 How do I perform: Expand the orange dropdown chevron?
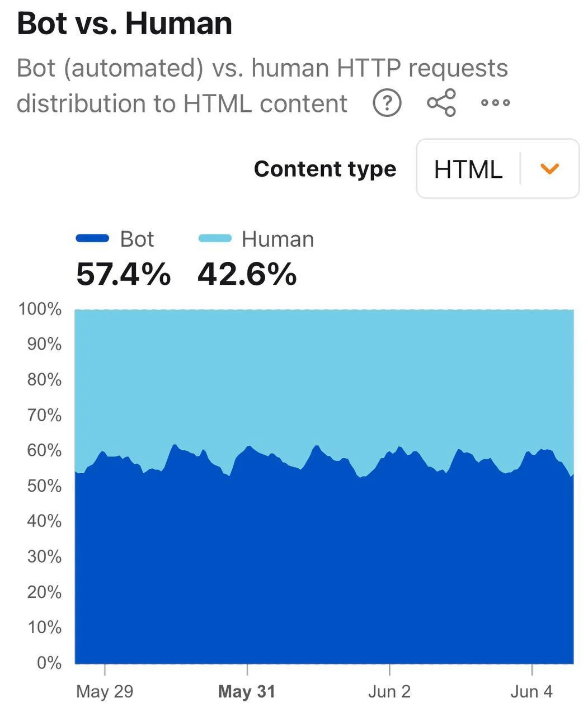[x=550, y=168]
